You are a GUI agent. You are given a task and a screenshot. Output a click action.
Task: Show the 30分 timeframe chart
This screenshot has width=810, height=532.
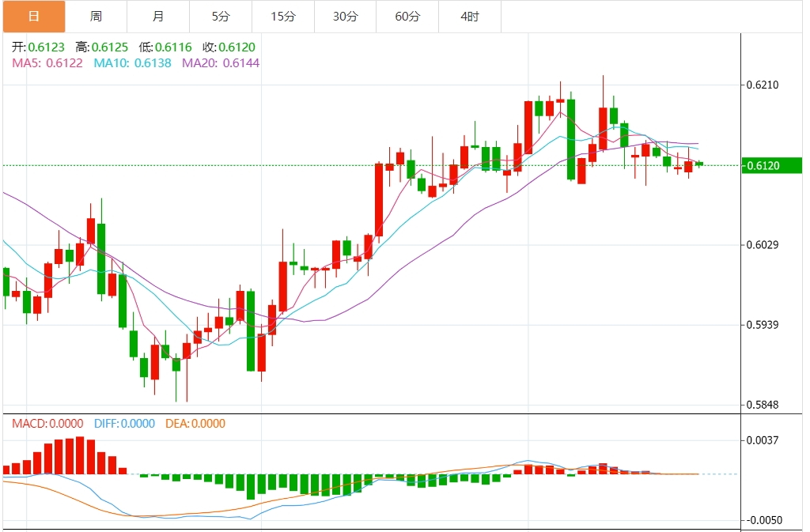point(345,16)
